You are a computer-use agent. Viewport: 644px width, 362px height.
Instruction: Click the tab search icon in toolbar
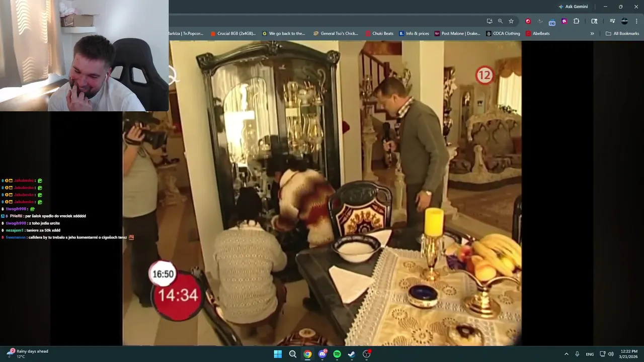pyautogui.click(x=594, y=21)
